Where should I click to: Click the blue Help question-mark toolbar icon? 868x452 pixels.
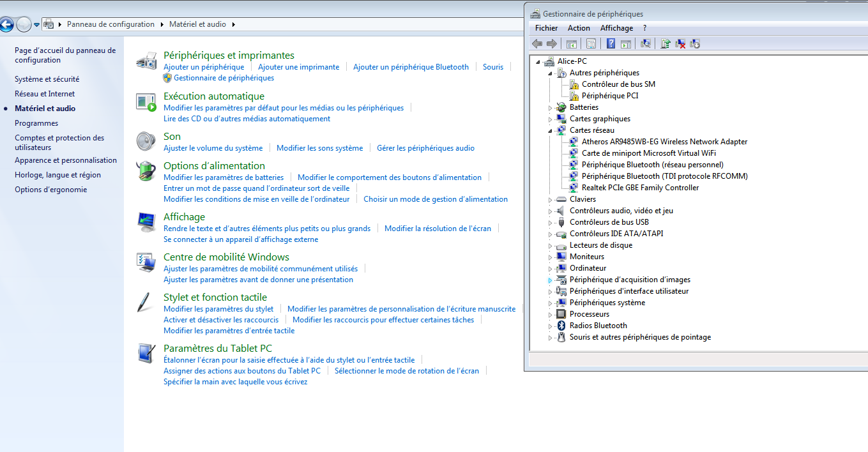[611, 43]
